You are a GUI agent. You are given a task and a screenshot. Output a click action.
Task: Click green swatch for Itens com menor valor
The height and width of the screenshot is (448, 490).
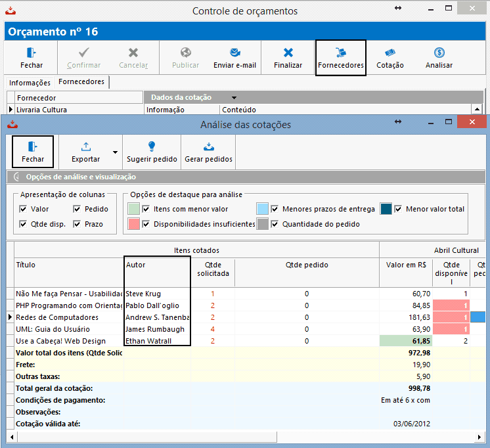click(x=134, y=209)
